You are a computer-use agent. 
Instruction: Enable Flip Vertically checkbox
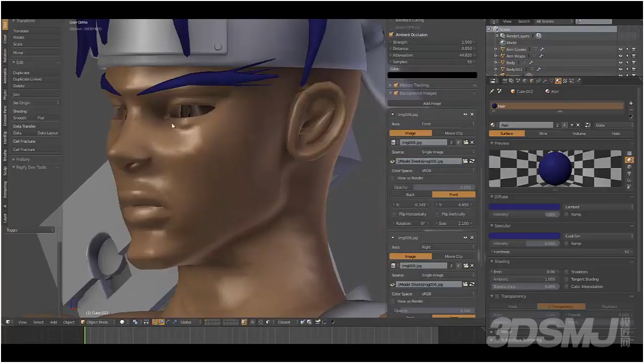pyautogui.click(x=437, y=214)
